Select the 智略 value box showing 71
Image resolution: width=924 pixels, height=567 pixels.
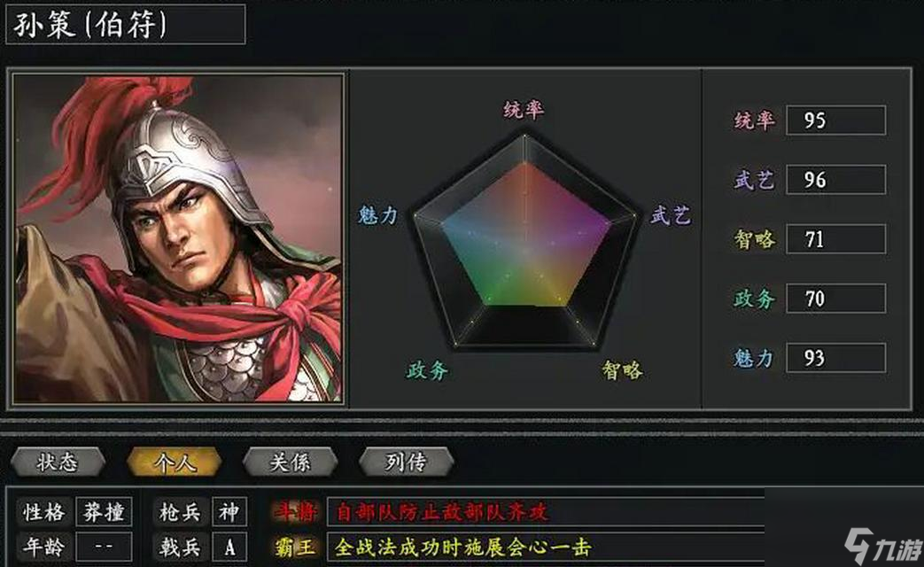click(835, 238)
